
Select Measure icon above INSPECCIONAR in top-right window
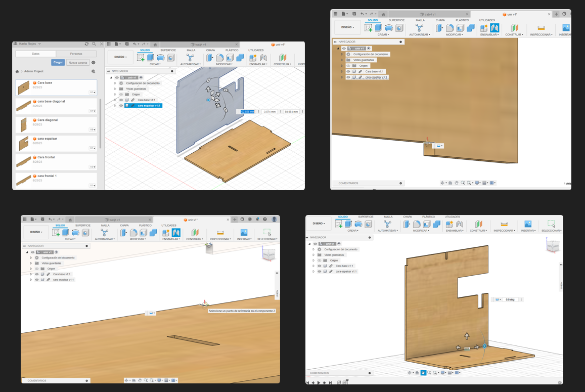click(541, 28)
